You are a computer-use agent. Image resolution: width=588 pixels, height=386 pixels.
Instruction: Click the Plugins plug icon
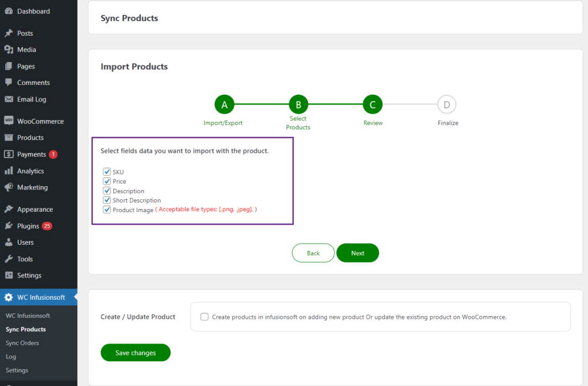9,226
